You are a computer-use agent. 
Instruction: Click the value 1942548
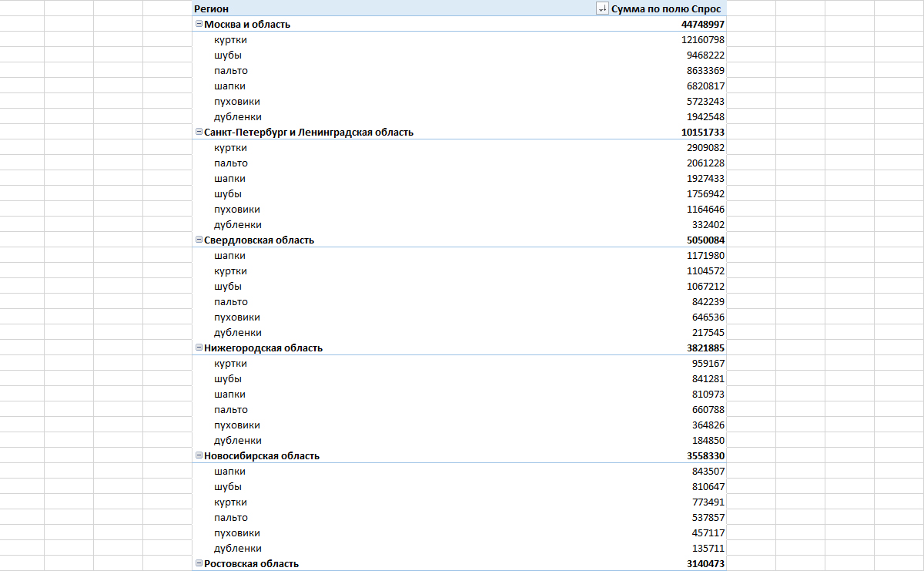click(706, 116)
